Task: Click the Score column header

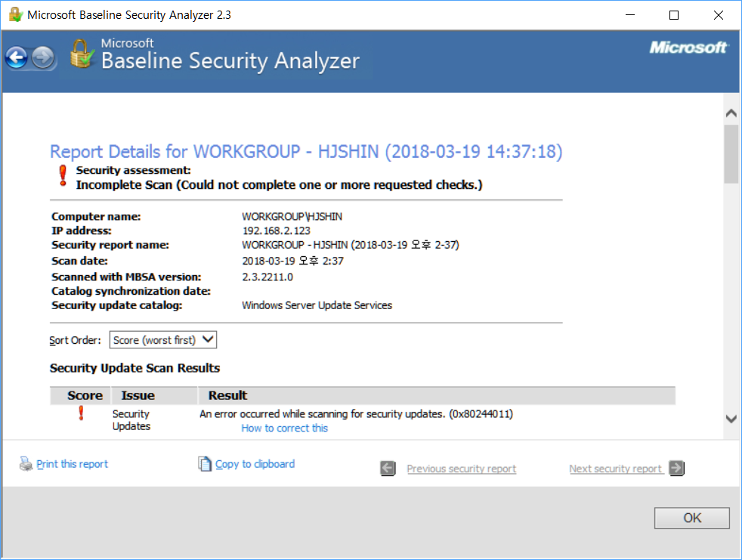Action: tap(80, 395)
